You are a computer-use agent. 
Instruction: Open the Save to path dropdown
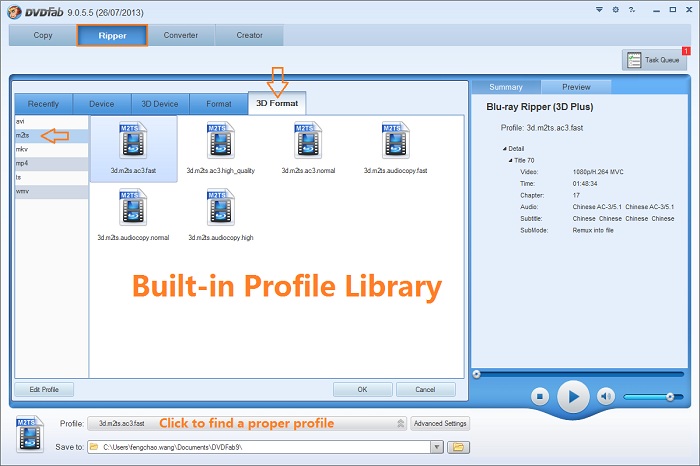point(437,447)
